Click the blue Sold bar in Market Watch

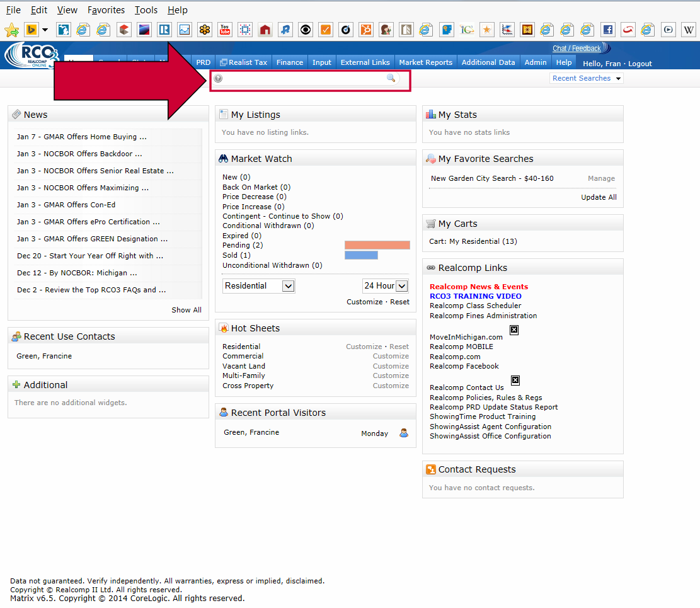[x=361, y=255]
